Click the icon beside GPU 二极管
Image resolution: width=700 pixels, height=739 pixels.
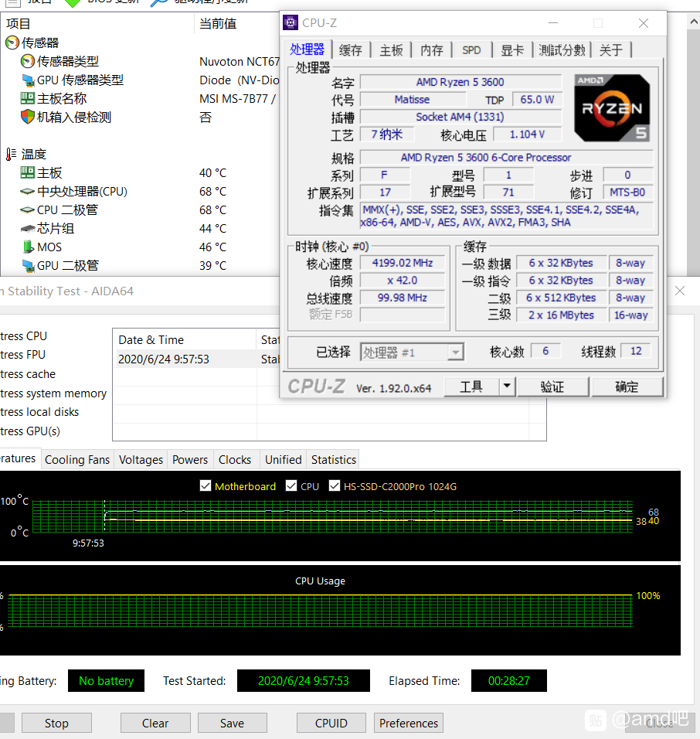(28, 266)
